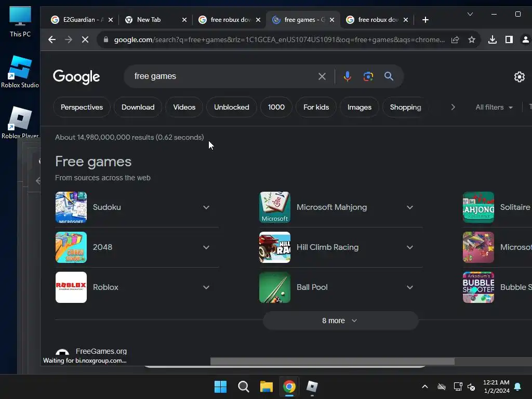Close the E2Guardian tab

111,20
